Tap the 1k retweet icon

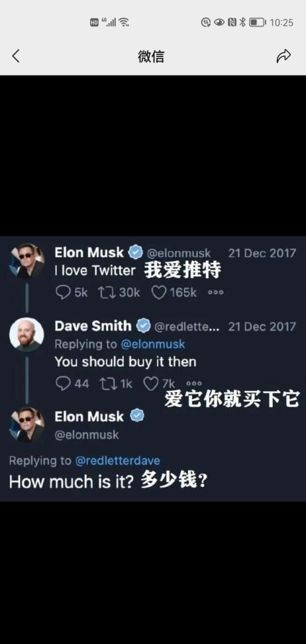click(109, 384)
